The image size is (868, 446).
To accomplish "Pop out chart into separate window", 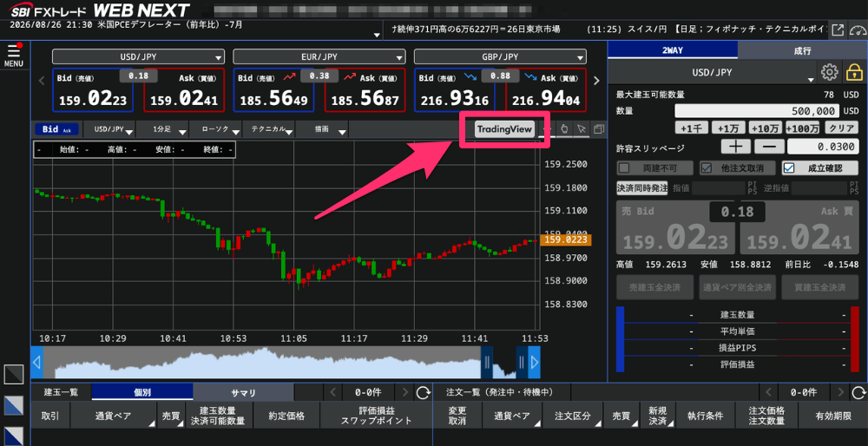I will (x=598, y=129).
